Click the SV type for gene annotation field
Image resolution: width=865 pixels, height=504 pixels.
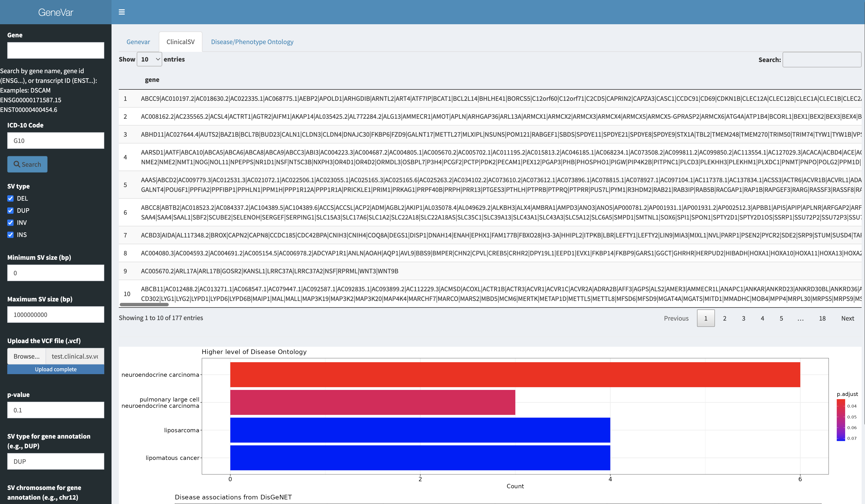[x=56, y=461]
